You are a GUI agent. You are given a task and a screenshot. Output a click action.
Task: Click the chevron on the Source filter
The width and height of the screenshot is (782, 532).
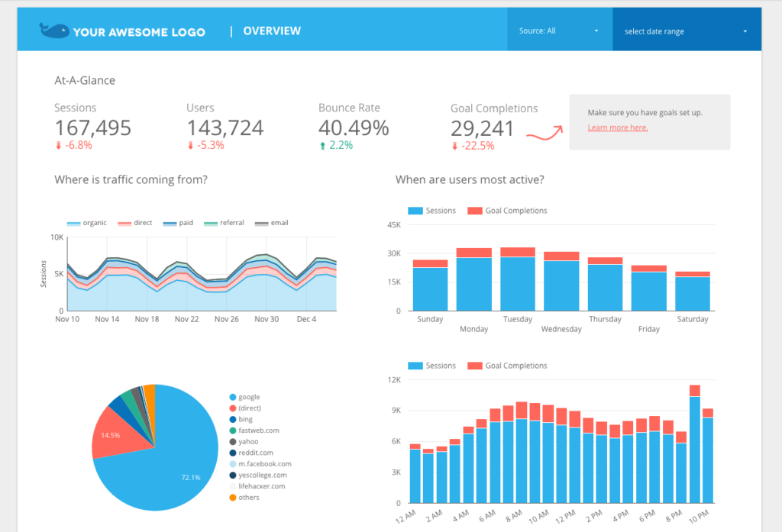596,31
